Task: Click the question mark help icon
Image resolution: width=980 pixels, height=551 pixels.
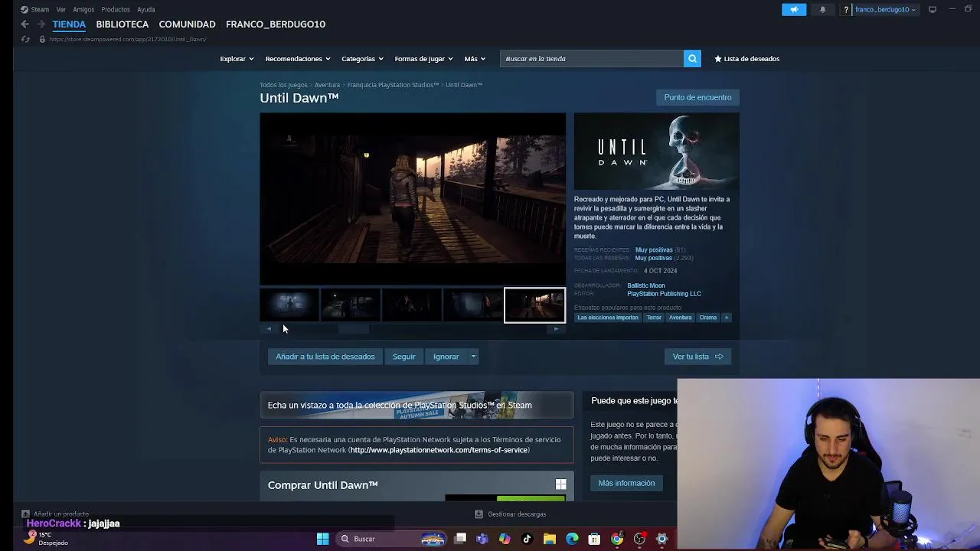Action: pyautogui.click(x=846, y=10)
